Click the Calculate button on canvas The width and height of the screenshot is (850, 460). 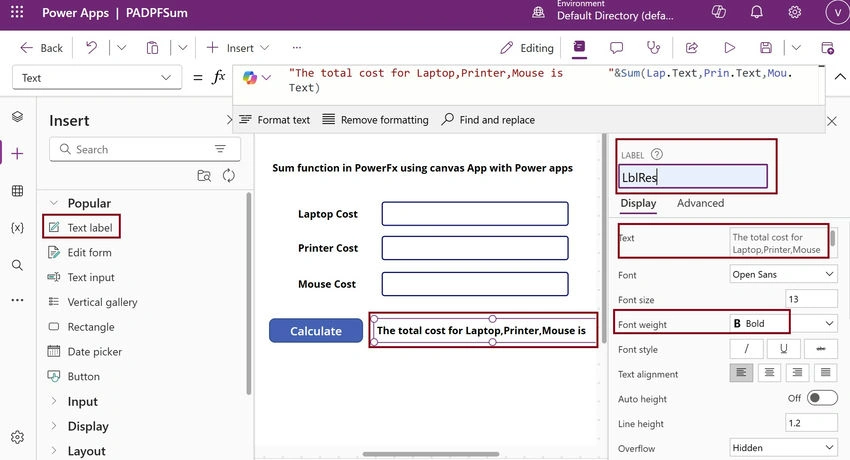tap(316, 331)
